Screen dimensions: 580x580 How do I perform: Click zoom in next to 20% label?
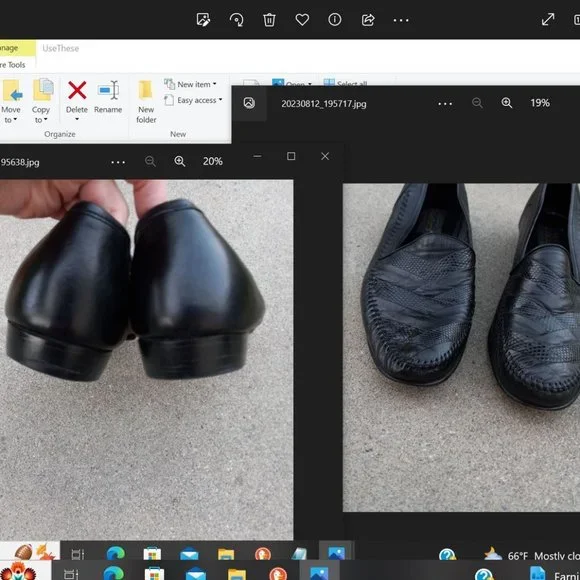coord(180,161)
